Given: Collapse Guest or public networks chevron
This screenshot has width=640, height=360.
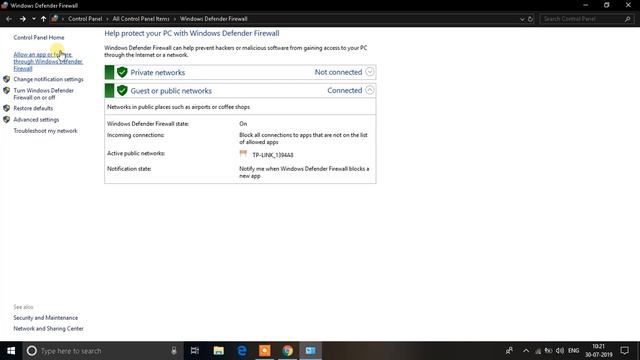Looking at the screenshot, I should (369, 90).
